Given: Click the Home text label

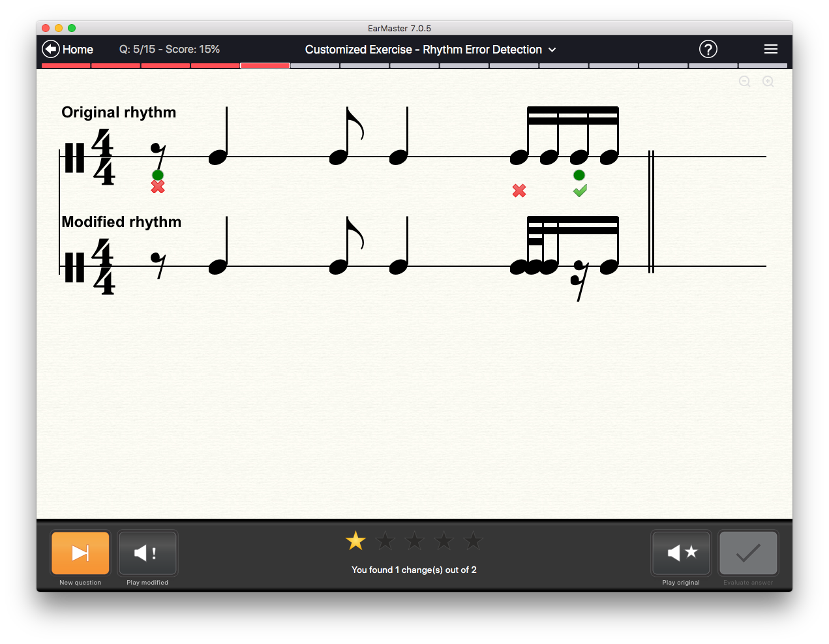Looking at the screenshot, I should click(78, 50).
